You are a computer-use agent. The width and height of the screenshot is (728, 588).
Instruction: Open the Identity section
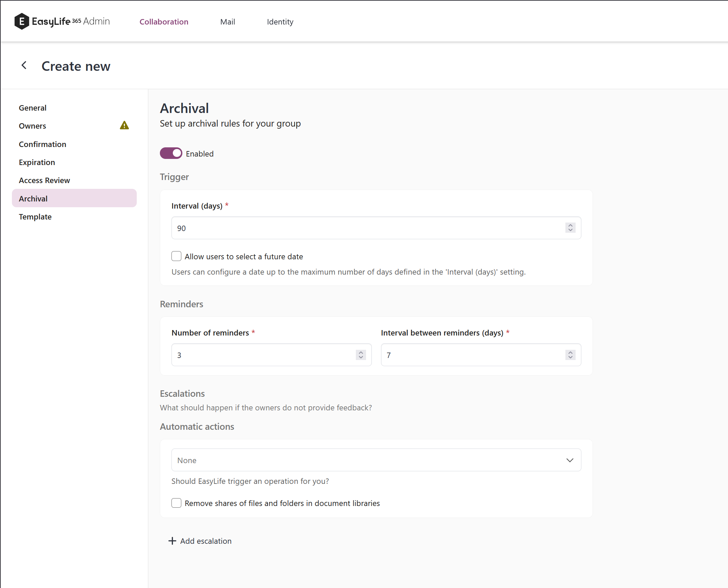tap(280, 22)
